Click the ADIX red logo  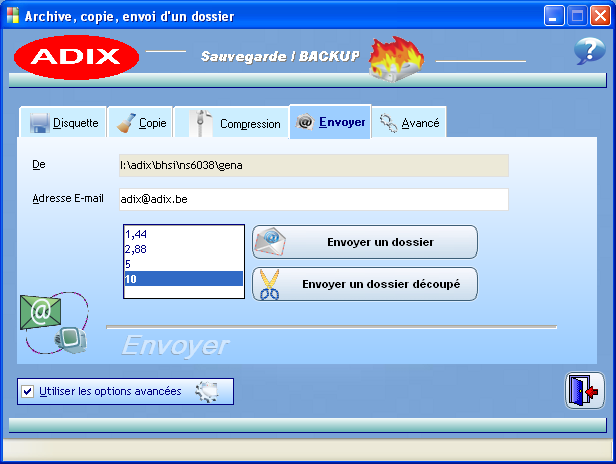click(76, 57)
